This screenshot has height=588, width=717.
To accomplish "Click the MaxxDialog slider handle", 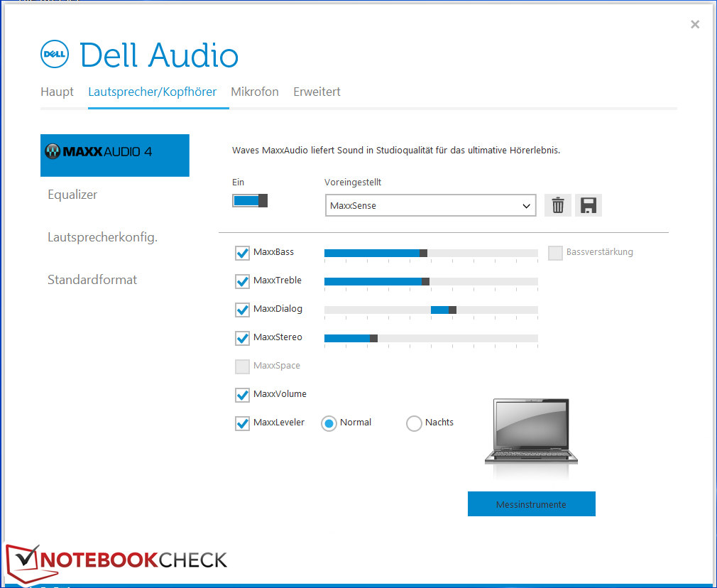I will 452,310.
